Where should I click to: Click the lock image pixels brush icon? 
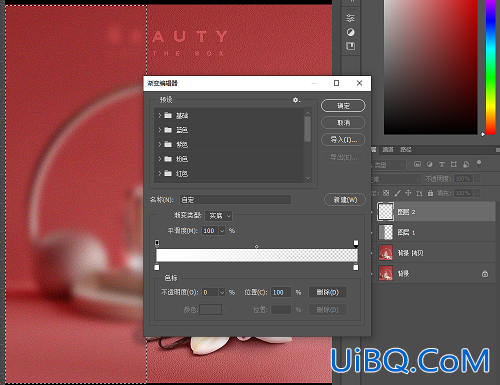click(x=397, y=193)
